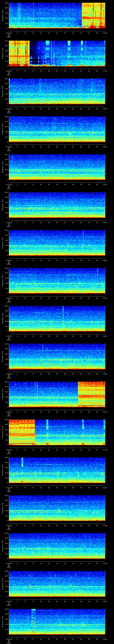Click the 19:36:00 start time label

[x=9, y=298]
